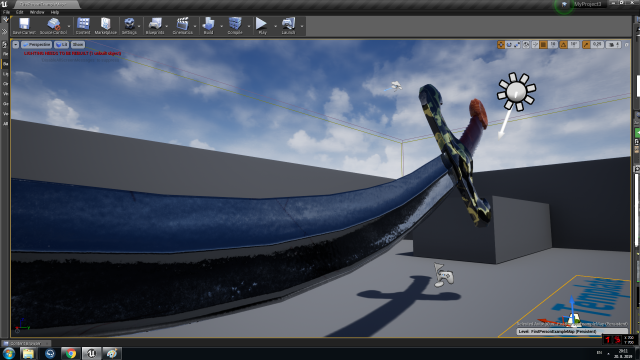The height and width of the screenshot is (360, 640).
Task: Click the Blueprints toolbar icon
Action: coord(155,26)
